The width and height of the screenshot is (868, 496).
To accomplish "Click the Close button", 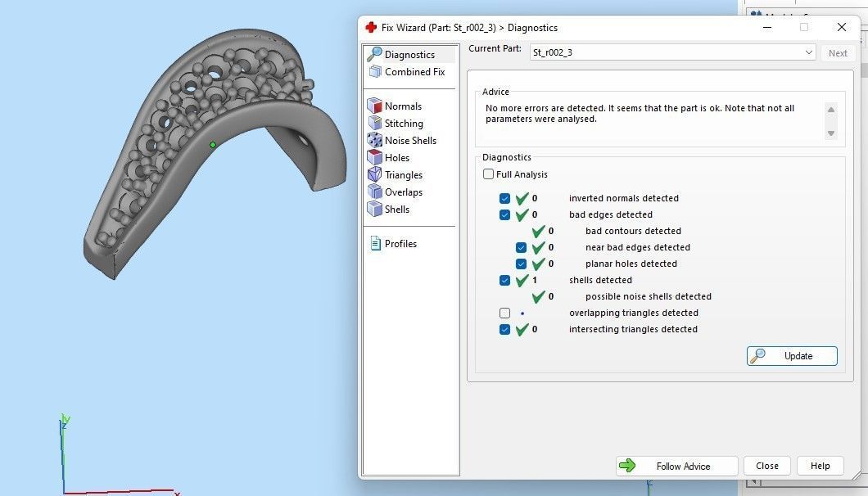I will (x=767, y=466).
